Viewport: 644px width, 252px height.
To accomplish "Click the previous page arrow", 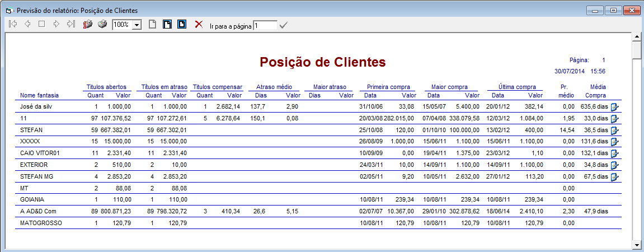I will coord(27,25).
